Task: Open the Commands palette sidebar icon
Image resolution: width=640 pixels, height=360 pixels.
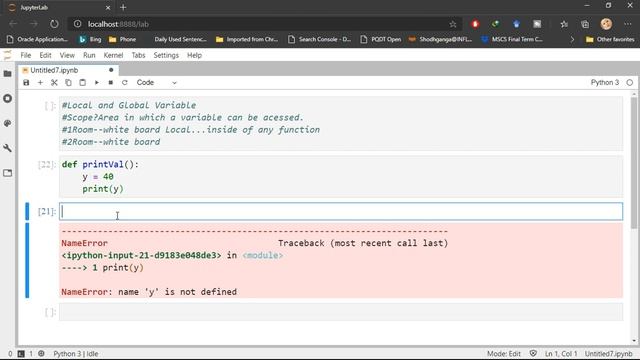Action: 7,123
